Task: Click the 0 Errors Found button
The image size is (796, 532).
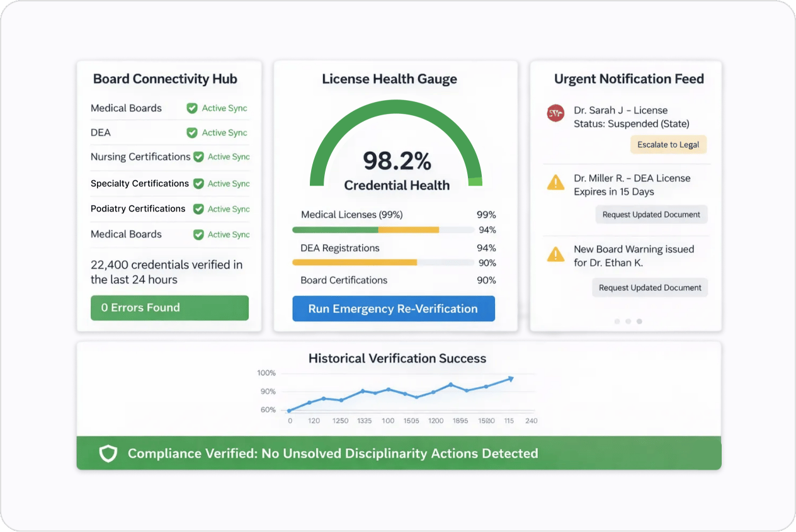Action: [x=169, y=308]
